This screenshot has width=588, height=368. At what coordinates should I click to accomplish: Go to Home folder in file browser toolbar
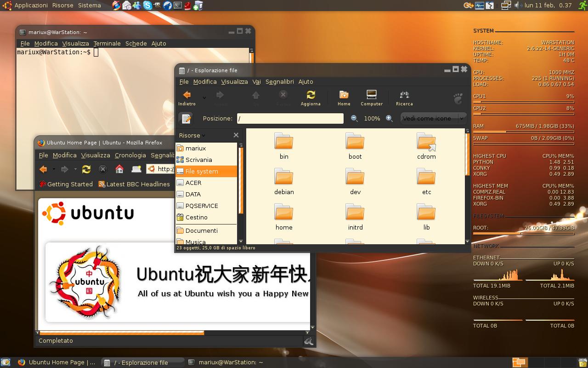[344, 95]
